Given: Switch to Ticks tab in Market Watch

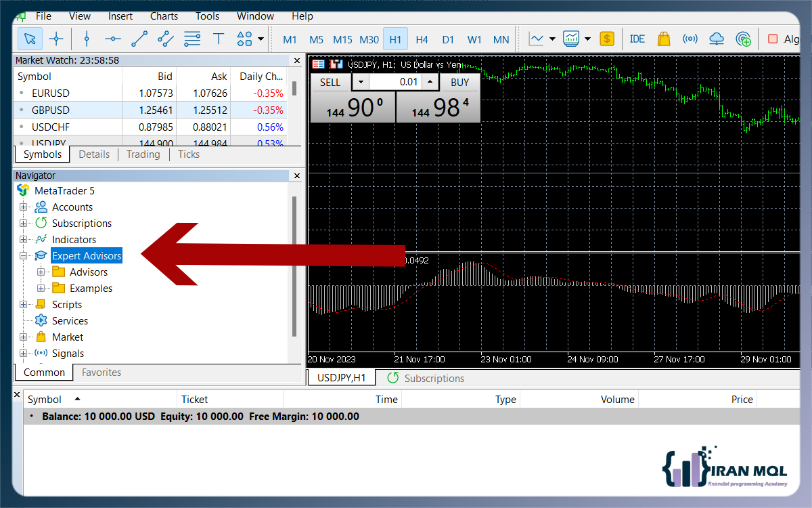Looking at the screenshot, I should click(x=189, y=154).
